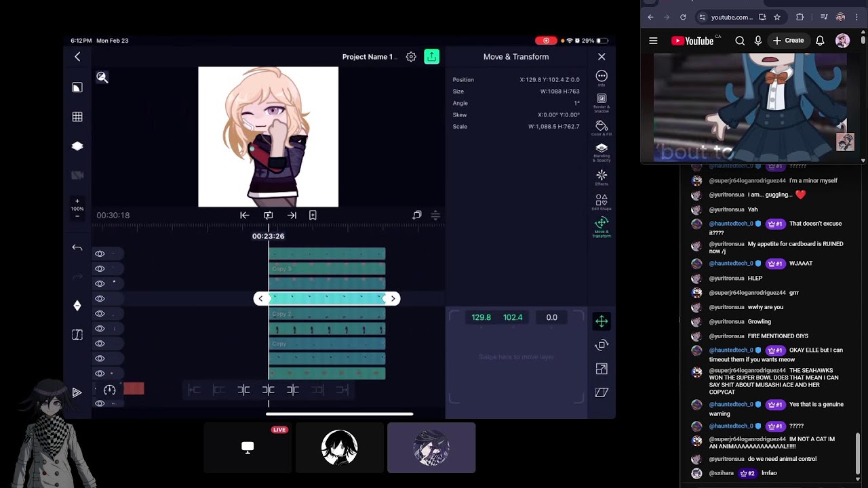Click the Z position value 0.0

click(x=552, y=317)
